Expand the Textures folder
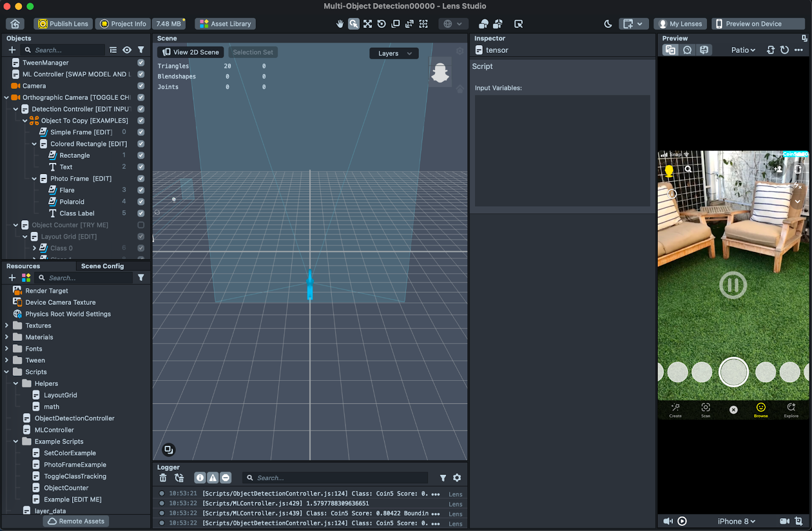 [7, 326]
